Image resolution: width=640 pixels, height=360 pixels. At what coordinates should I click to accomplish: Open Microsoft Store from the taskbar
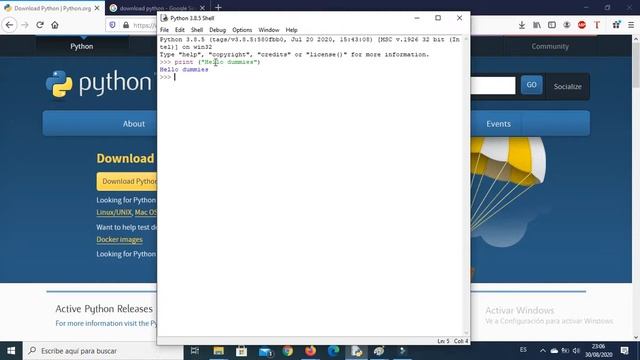[242, 351]
